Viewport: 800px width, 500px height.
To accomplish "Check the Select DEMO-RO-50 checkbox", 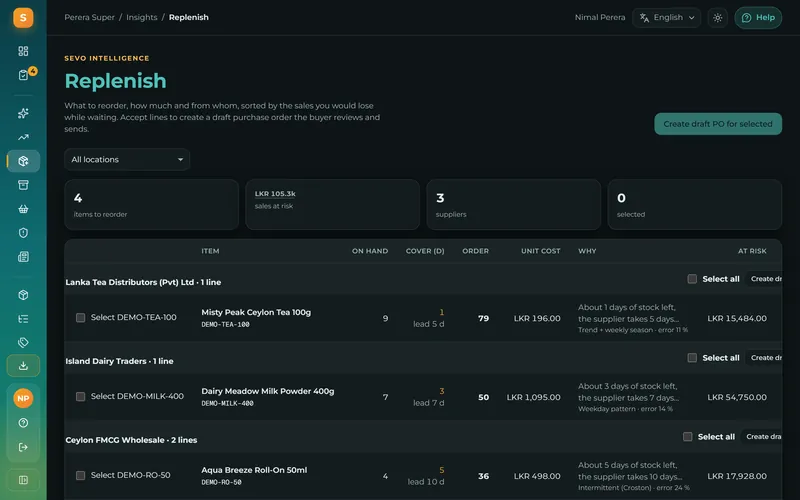I will coord(81,476).
